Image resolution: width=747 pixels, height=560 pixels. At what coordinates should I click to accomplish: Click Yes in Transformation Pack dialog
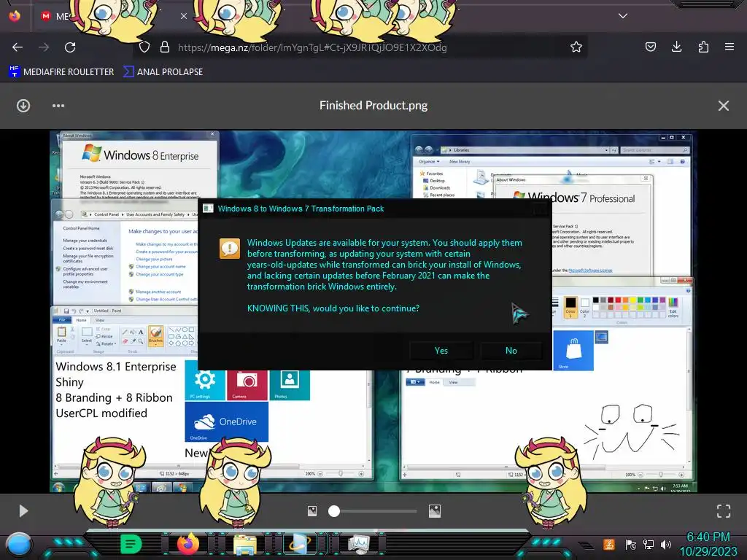coord(441,351)
